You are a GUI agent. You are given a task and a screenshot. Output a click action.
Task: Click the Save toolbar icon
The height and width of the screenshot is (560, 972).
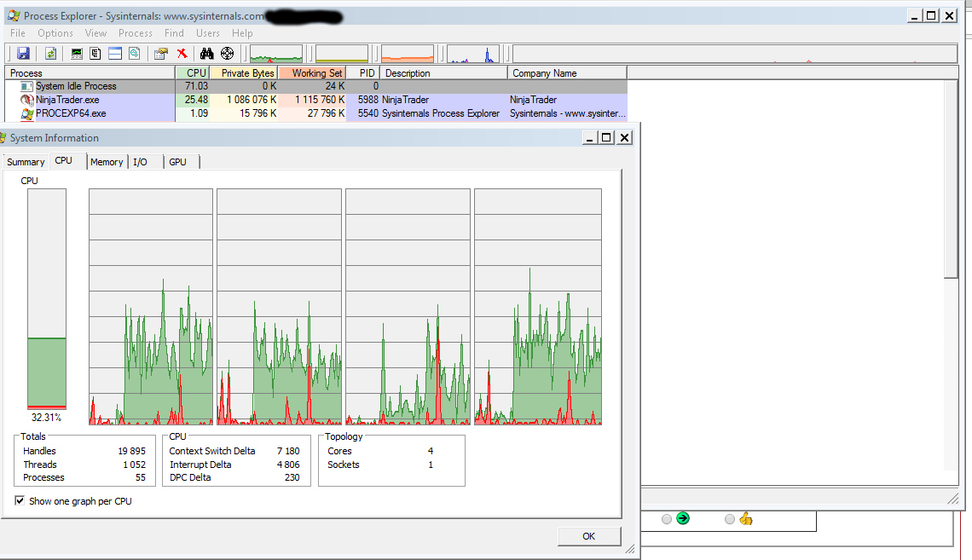click(x=23, y=54)
